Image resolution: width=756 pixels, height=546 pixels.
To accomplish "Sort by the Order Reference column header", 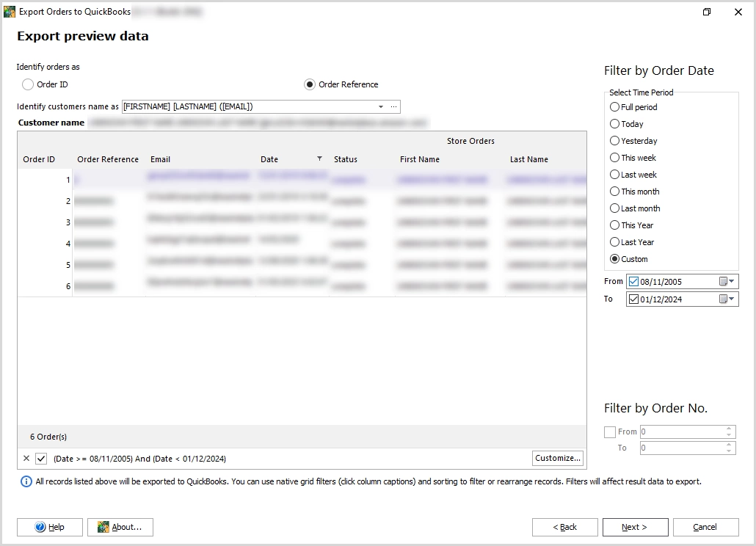I will tap(108, 159).
